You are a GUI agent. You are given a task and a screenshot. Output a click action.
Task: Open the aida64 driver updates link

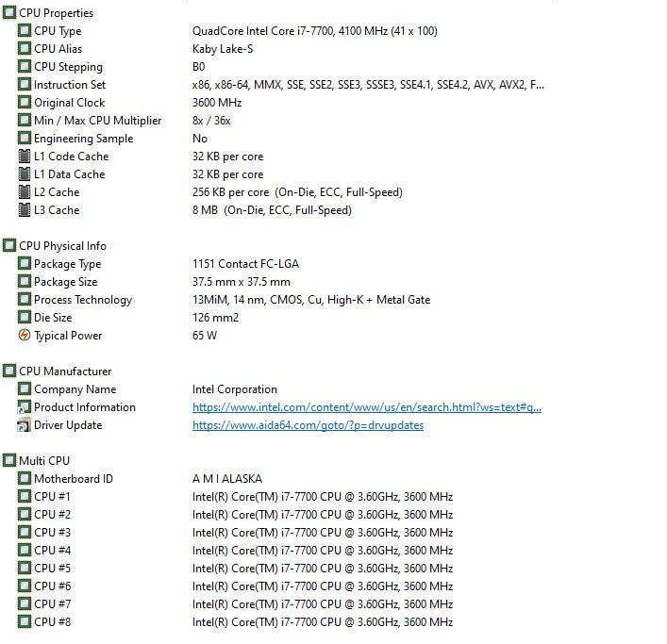tap(308, 425)
